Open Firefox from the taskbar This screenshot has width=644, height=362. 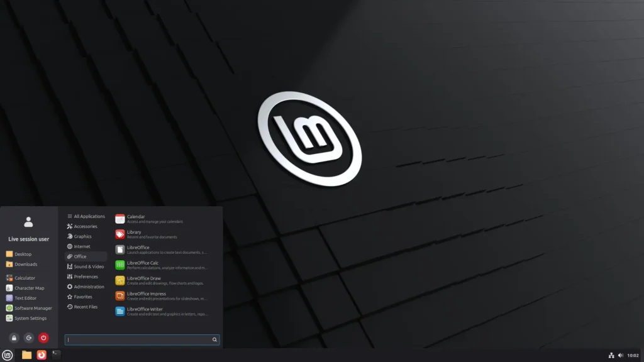click(x=42, y=355)
